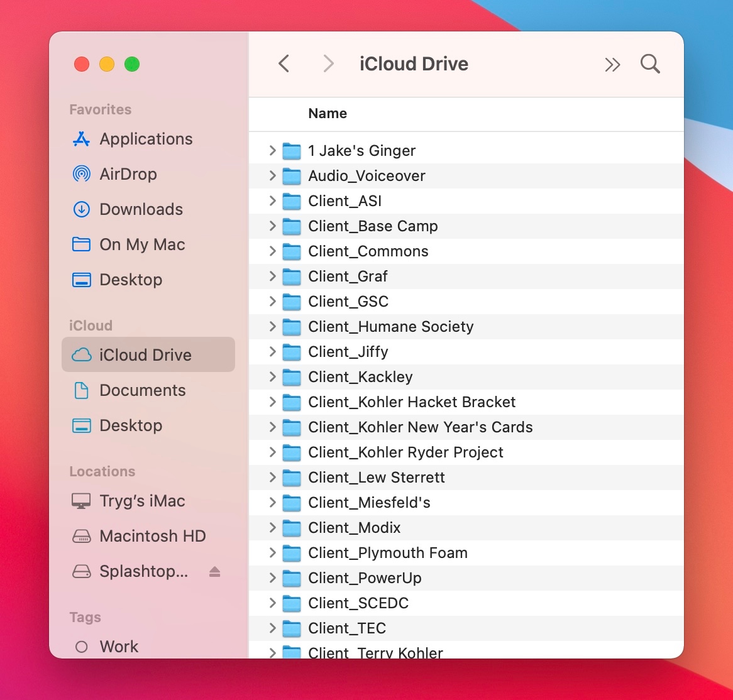Click the Applications sidebar icon
The image size is (733, 700).
coord(81,139)
